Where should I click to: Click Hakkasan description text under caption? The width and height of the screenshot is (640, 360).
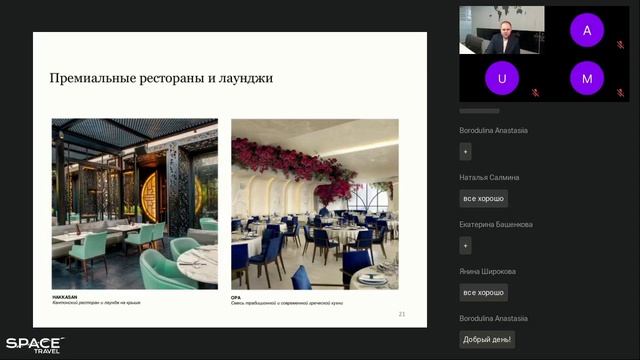(96, 303)
